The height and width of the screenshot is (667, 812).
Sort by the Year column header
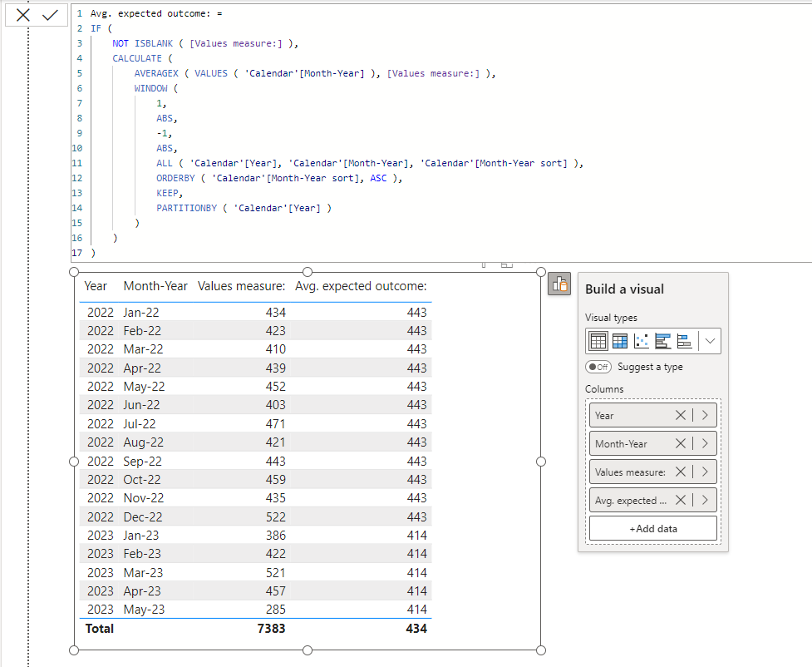[x=96, y=286]
